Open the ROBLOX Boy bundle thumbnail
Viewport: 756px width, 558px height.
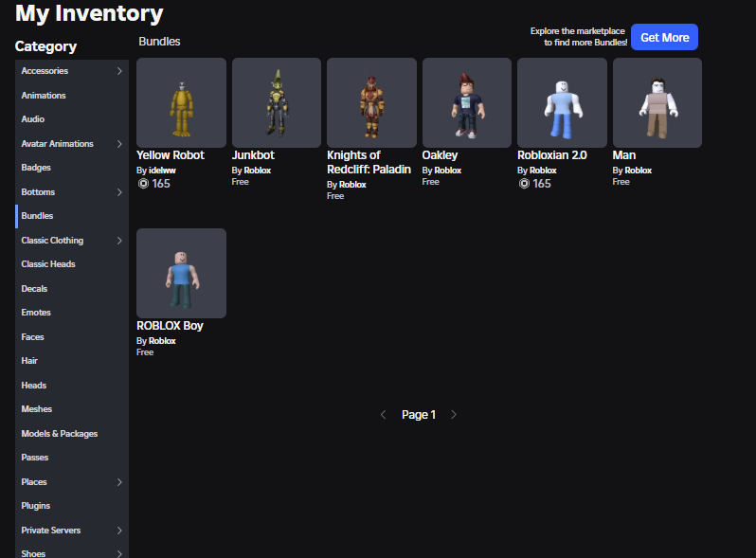(181, 273)
